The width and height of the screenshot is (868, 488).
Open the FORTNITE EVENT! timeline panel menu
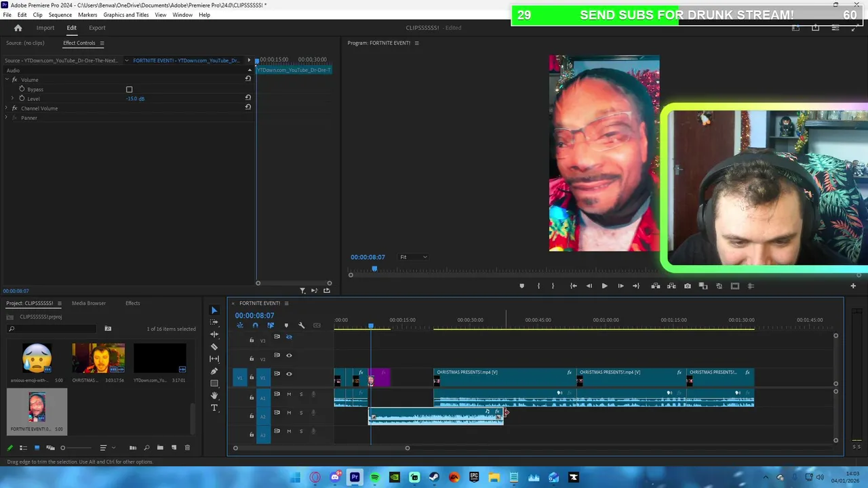click(286, 303)
